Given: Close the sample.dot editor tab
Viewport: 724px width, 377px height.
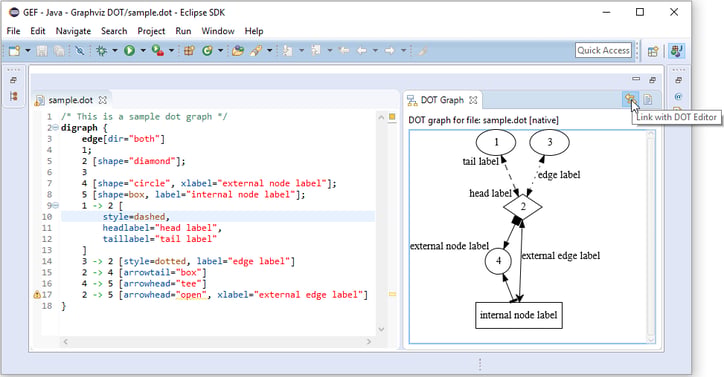Looking at the screenshot, I should [x=103, y=100].
